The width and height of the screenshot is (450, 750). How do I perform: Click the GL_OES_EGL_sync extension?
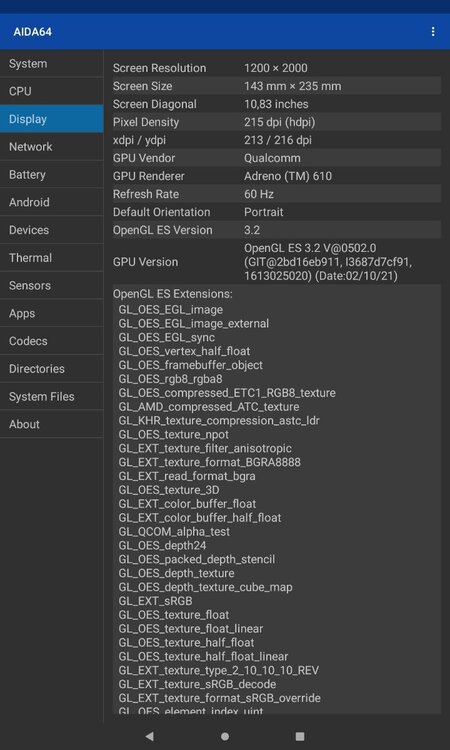(x=166, y=338)
